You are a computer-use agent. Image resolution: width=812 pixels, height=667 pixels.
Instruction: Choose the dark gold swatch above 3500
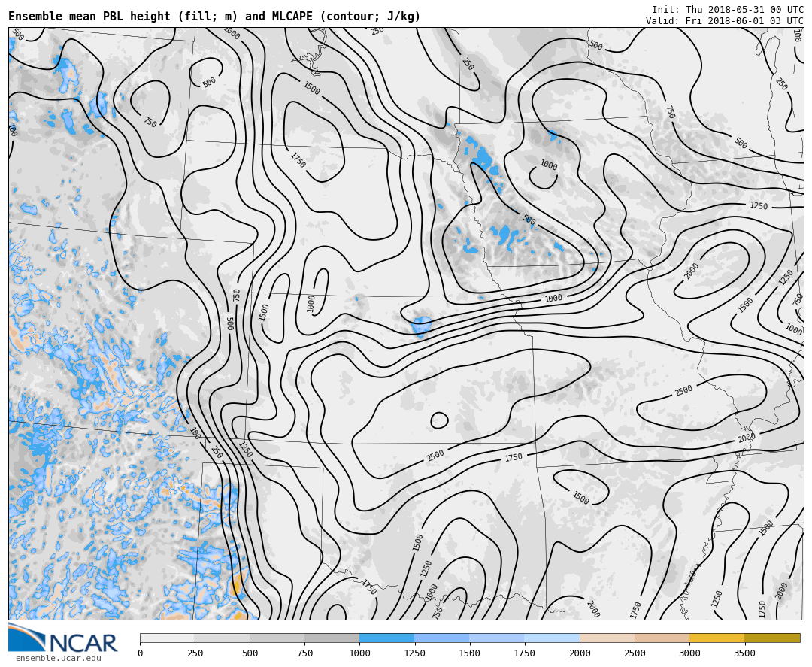pos(772,638)
